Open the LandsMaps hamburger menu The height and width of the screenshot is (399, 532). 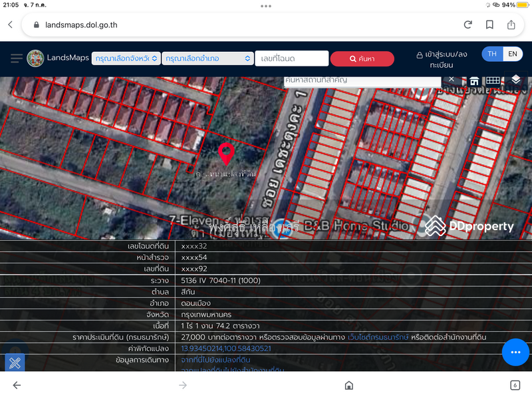pos(16,59)
